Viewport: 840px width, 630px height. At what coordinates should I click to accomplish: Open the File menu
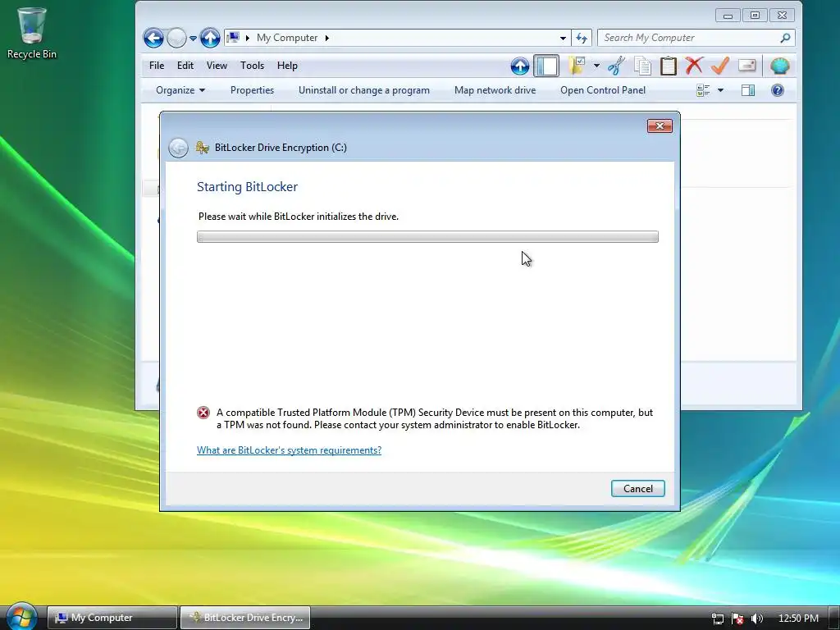point(157,66)
